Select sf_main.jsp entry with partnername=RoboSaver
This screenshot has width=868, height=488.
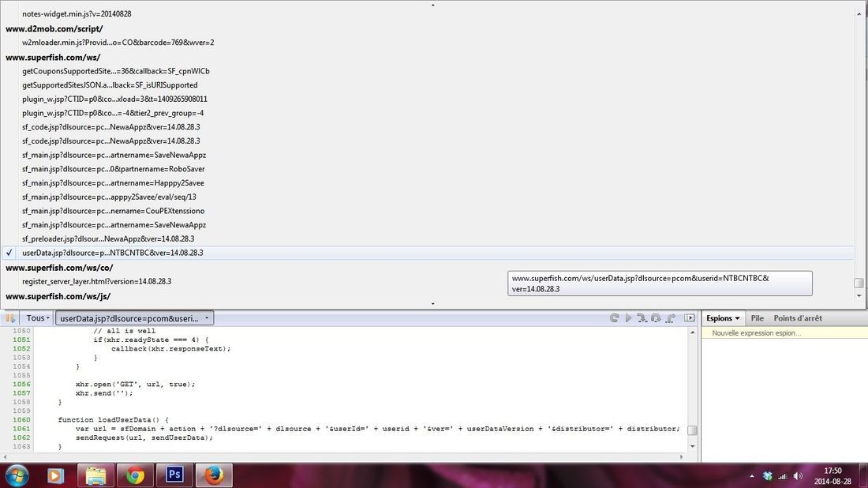(114, 169)
